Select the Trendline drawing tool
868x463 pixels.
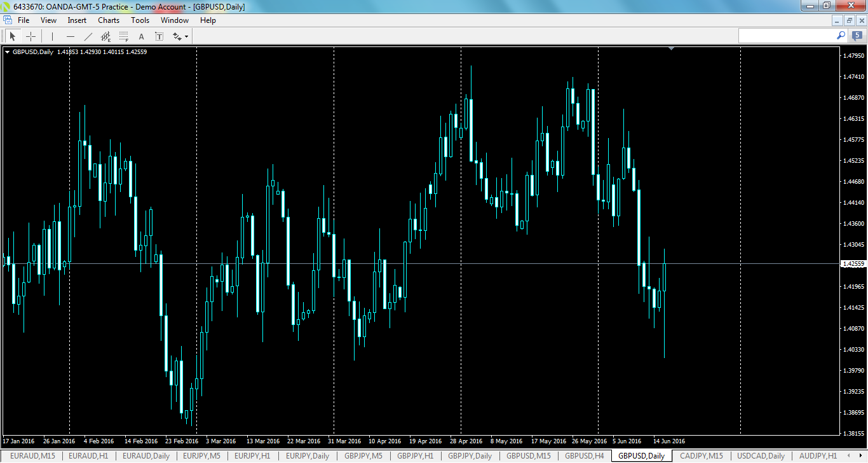pos(88,36)
